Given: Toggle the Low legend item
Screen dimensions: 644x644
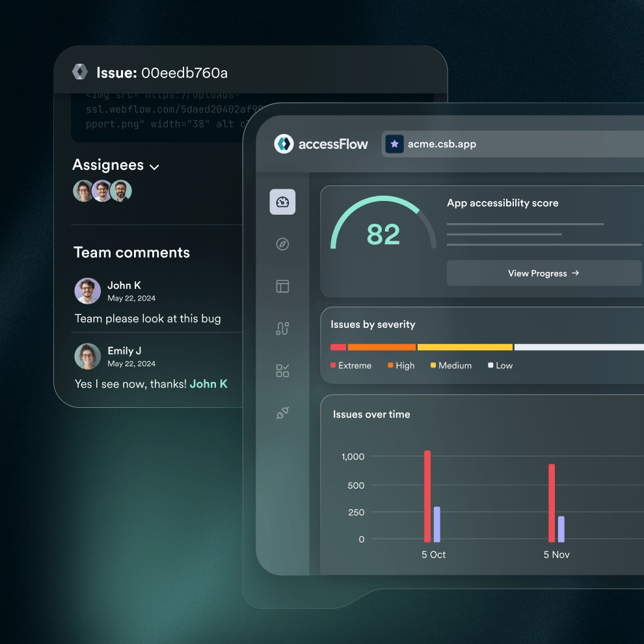Looking at the screenshot, I should pos(500,366).
